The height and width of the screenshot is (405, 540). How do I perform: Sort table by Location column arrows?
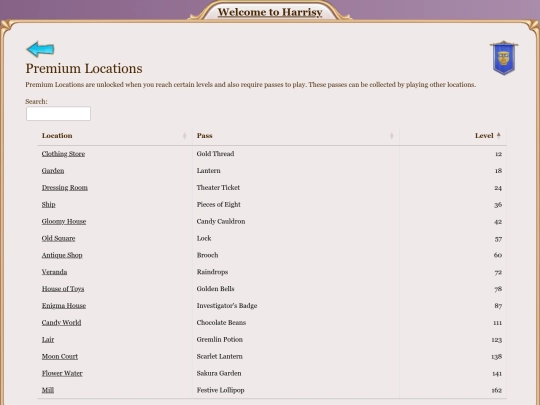(x=185, y=136)
